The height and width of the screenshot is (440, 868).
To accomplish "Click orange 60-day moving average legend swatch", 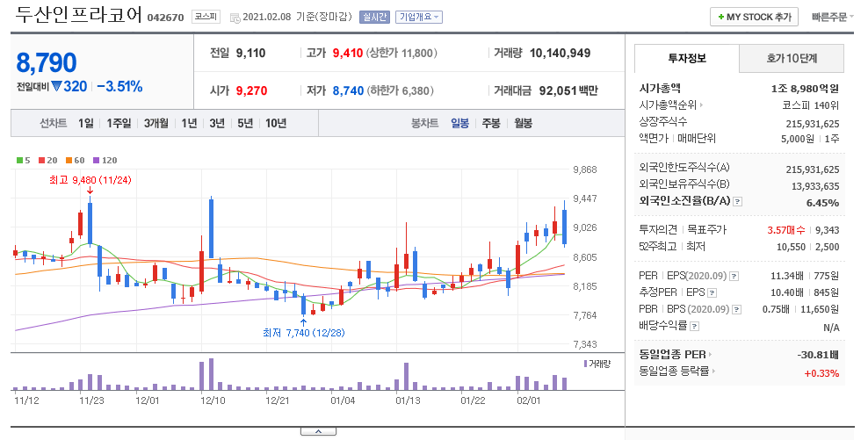I will coord(69,161).
